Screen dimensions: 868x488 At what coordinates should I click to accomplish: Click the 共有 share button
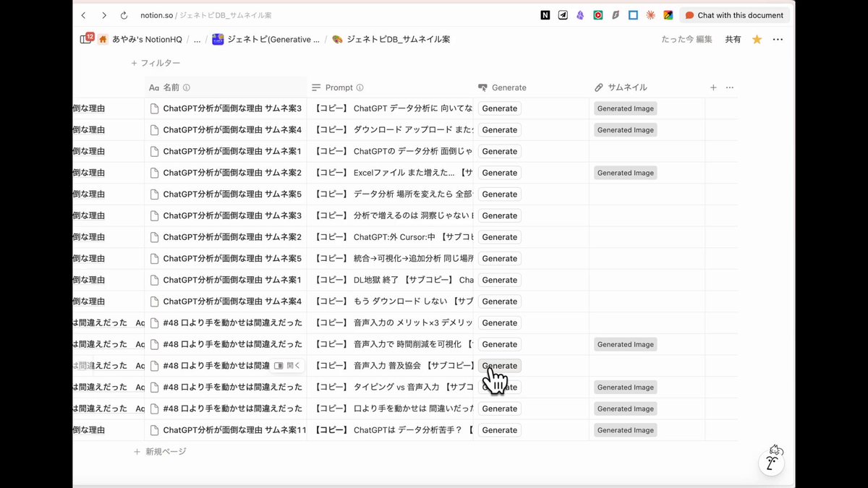733,39
